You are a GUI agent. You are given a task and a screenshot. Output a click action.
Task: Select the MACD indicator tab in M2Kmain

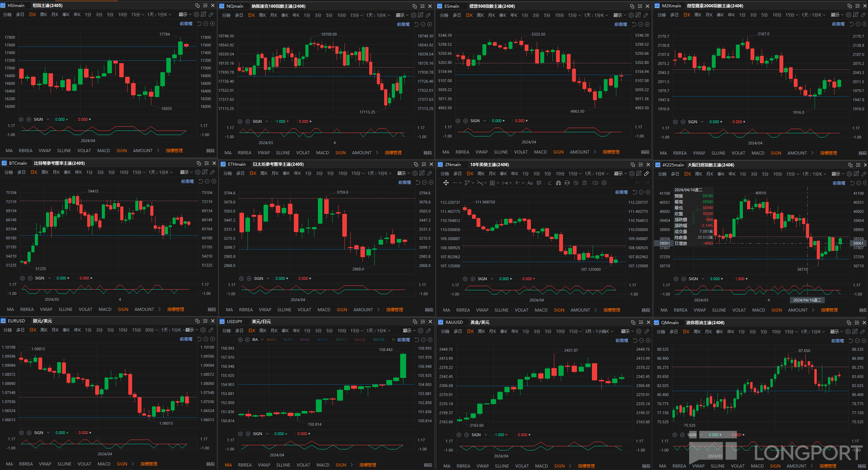758,153
